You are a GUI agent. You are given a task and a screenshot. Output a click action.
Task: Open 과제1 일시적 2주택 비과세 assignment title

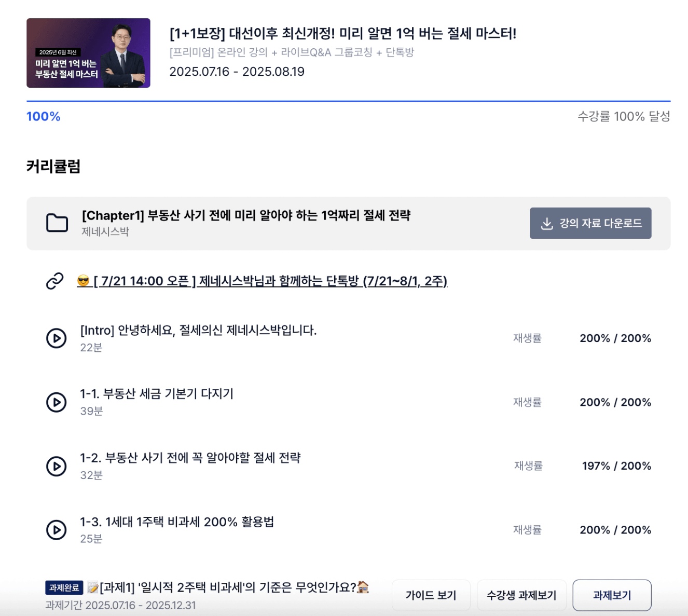pyautogui.click(x=228, y=587)
